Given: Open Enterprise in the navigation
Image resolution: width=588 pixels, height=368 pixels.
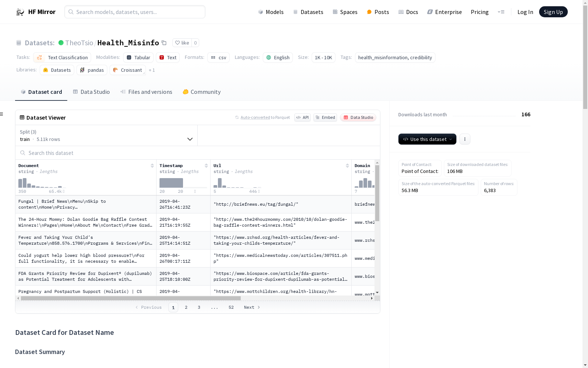Looking at the screenshot, I should coord(445,12).
